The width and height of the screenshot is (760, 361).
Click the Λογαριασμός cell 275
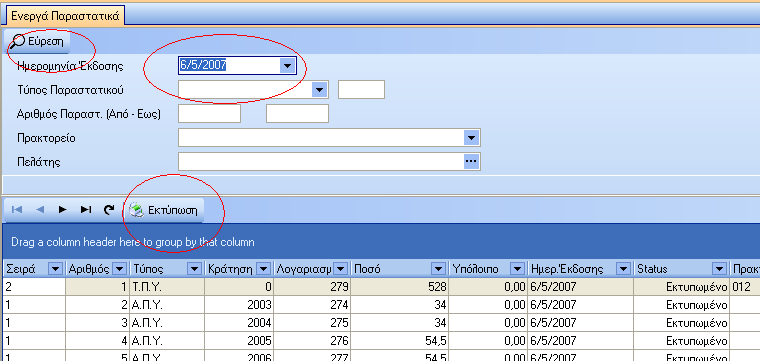click(312, 323)
